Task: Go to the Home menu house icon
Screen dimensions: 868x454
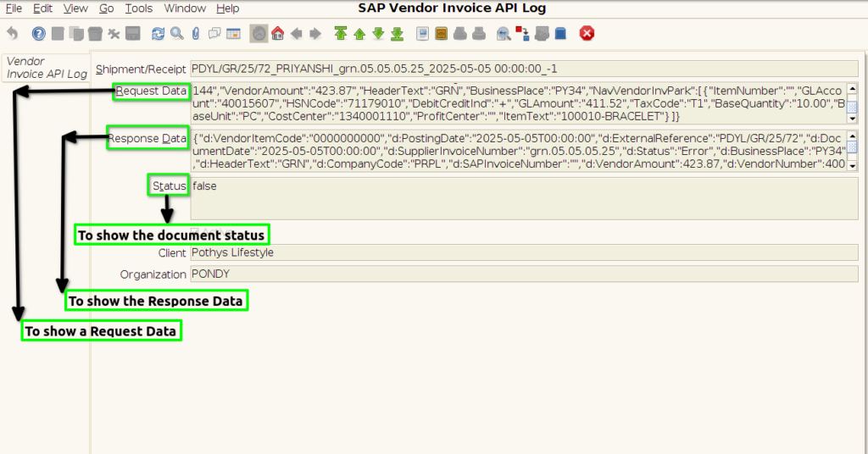Action: point(278,34)
